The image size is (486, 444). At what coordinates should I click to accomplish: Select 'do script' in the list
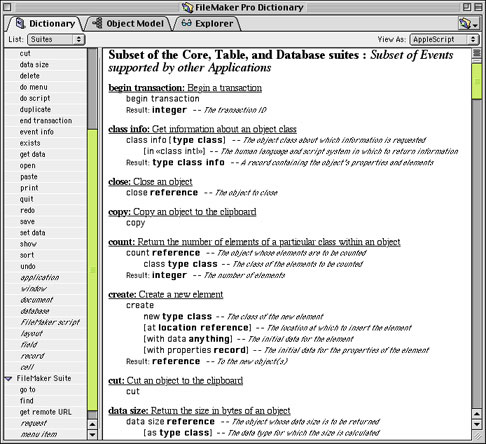(35, 98)
